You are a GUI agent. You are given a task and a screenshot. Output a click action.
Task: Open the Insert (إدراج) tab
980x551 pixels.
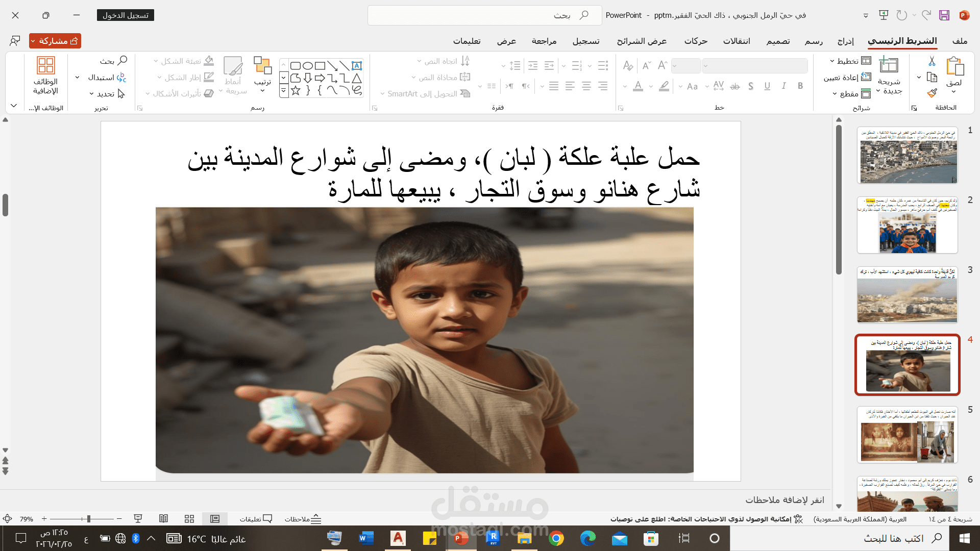click(x=845, y=41)
